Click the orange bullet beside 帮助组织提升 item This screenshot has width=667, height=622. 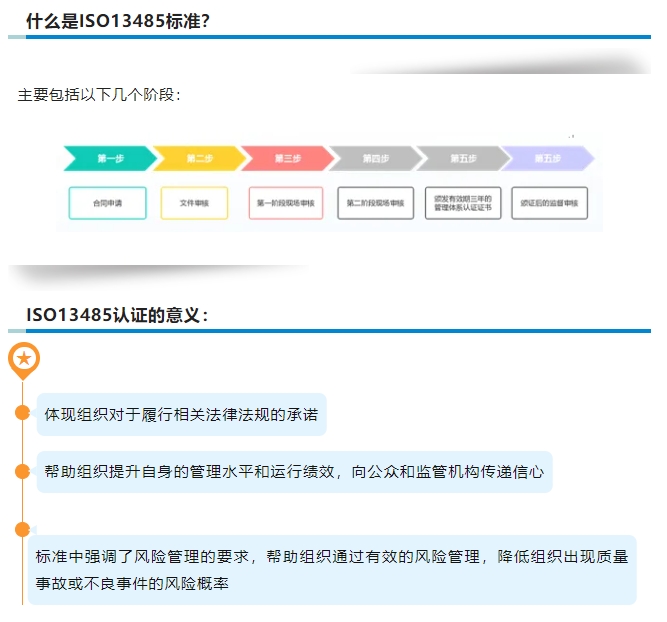click(22, 471)
